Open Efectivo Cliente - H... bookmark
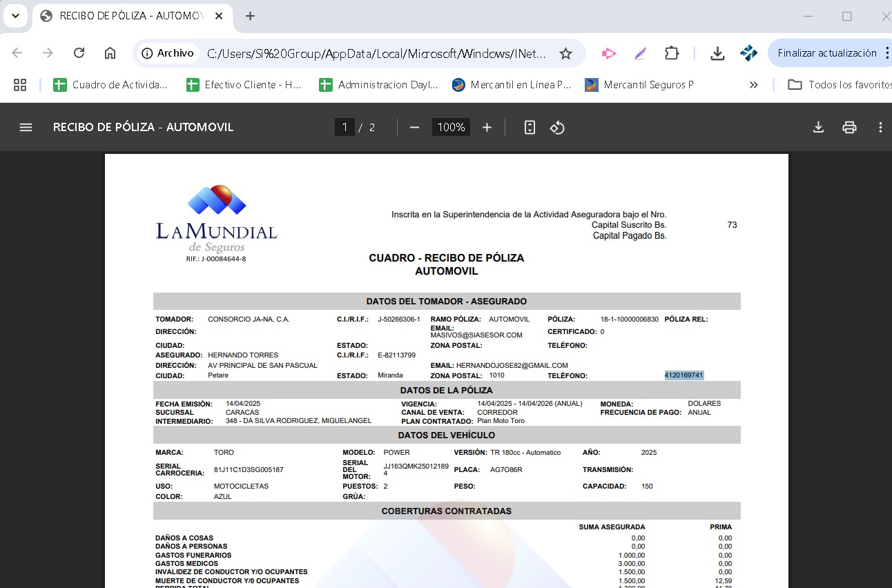This screenshot has height=588, width=892. (x=244, y=85)
